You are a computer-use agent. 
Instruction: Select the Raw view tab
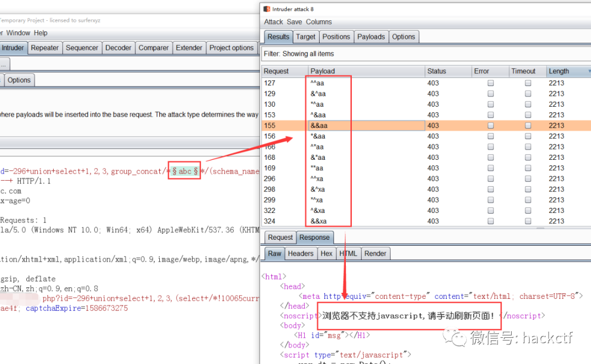[274, 253]
